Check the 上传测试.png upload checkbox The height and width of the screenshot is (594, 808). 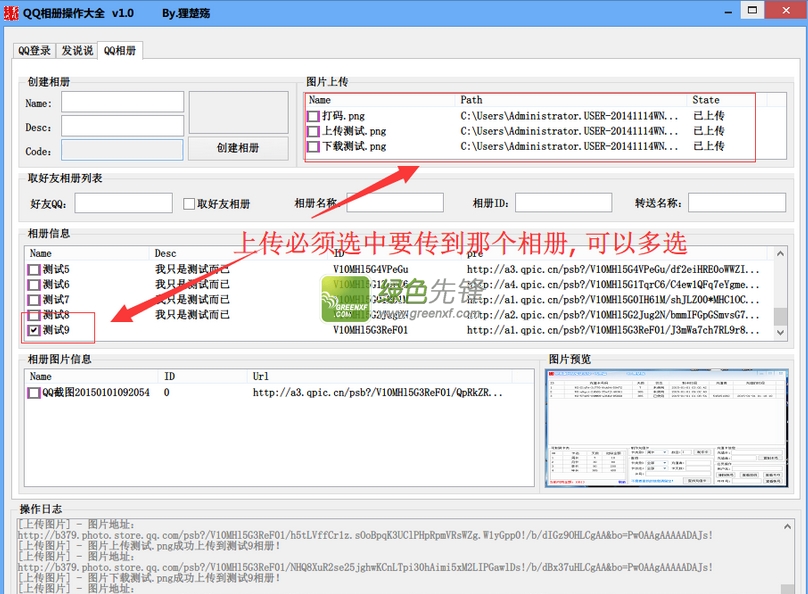pos(313,131)
